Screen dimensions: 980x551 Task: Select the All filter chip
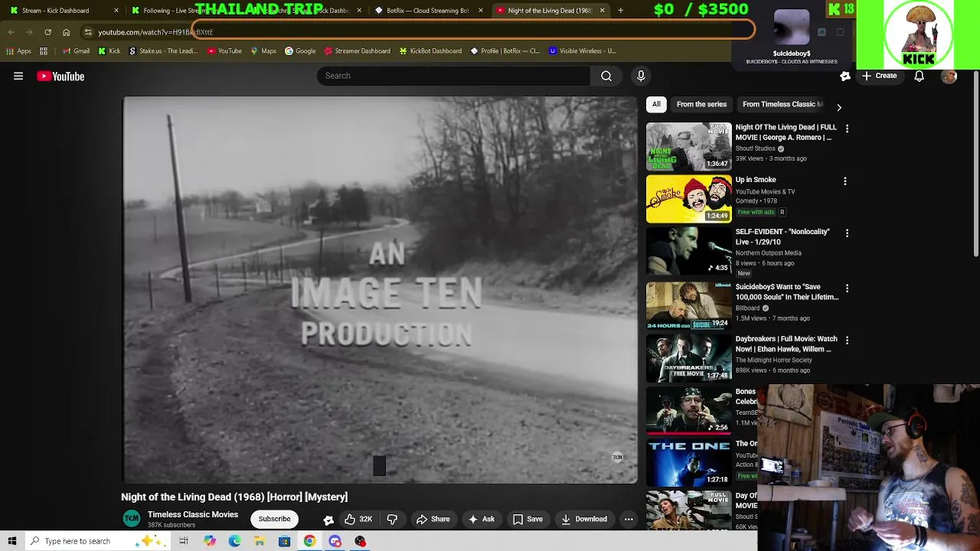click(656, 104)
